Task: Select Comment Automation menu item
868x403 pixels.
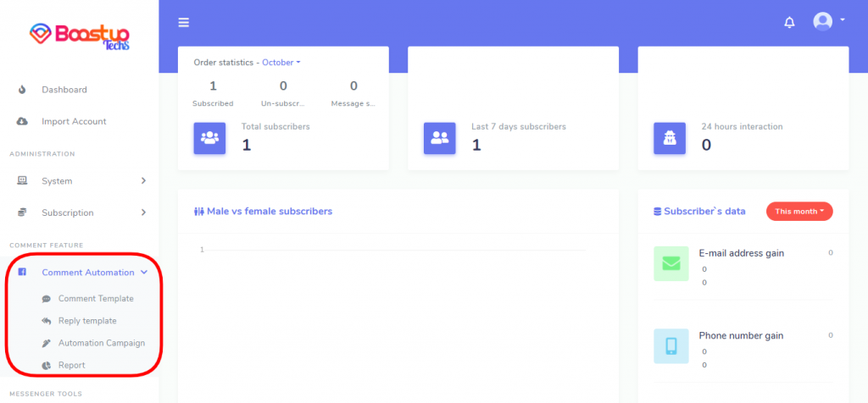Action: point(88,272)
